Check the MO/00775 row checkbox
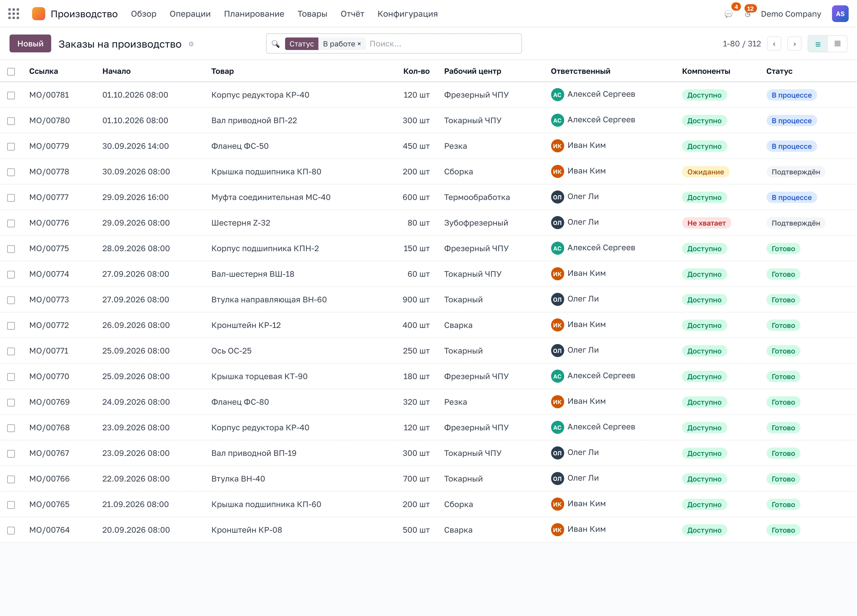857x616 pixels. pos(11,249)
